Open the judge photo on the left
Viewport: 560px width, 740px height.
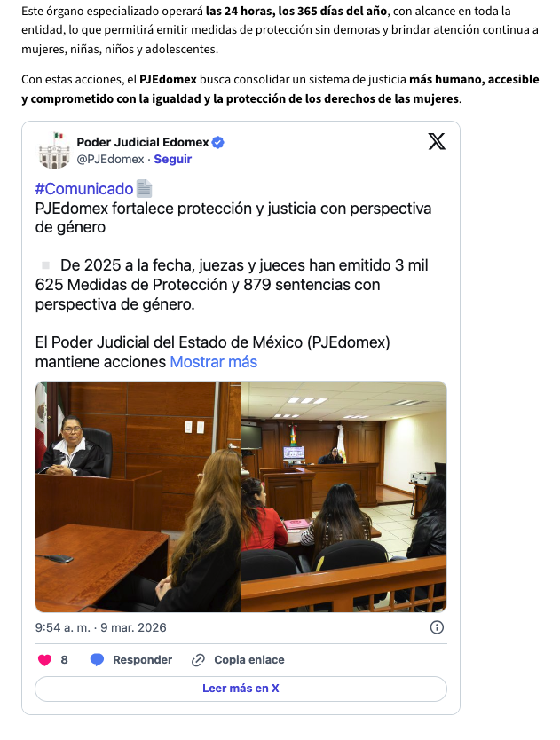[x=138, y=497]
